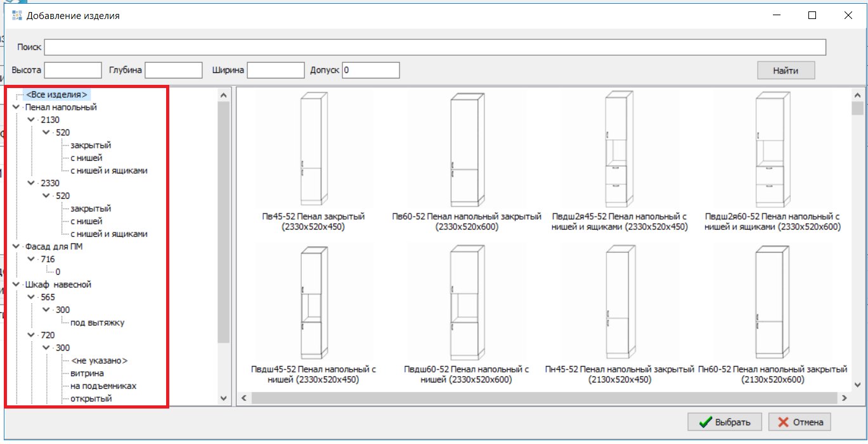The image size is (868, 444).
Task: Confirm with the Выбрать button
Action: click(x=724, y=422)
